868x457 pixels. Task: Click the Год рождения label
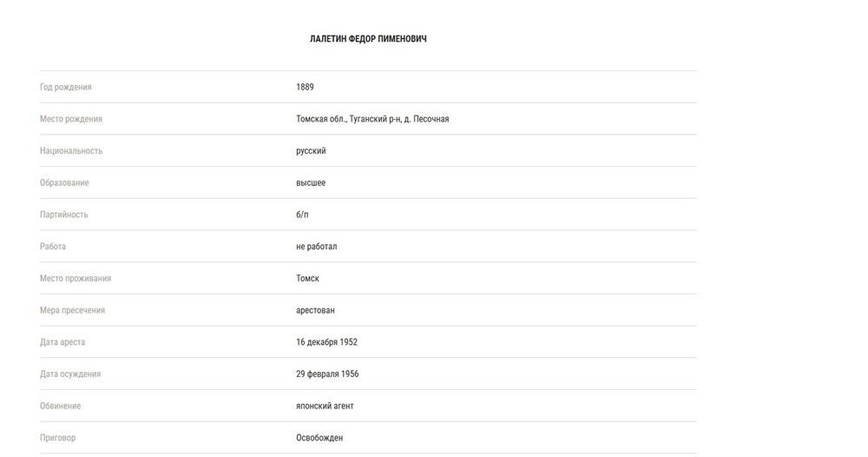(66, 87)
